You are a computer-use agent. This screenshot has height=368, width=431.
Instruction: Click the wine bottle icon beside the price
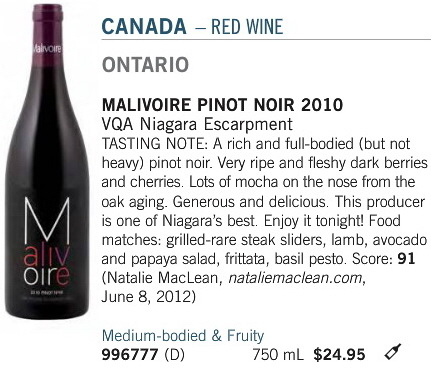coord(393,351)
